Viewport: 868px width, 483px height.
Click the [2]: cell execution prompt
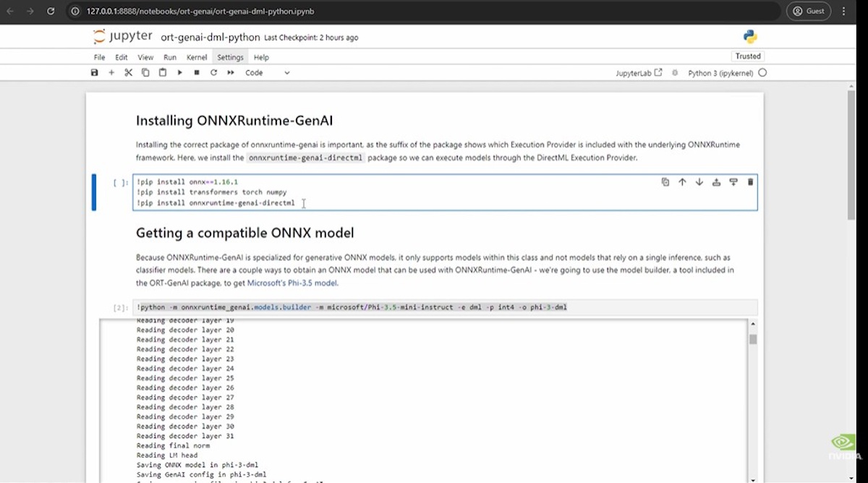pyautogui.click(x=121, y=308)
